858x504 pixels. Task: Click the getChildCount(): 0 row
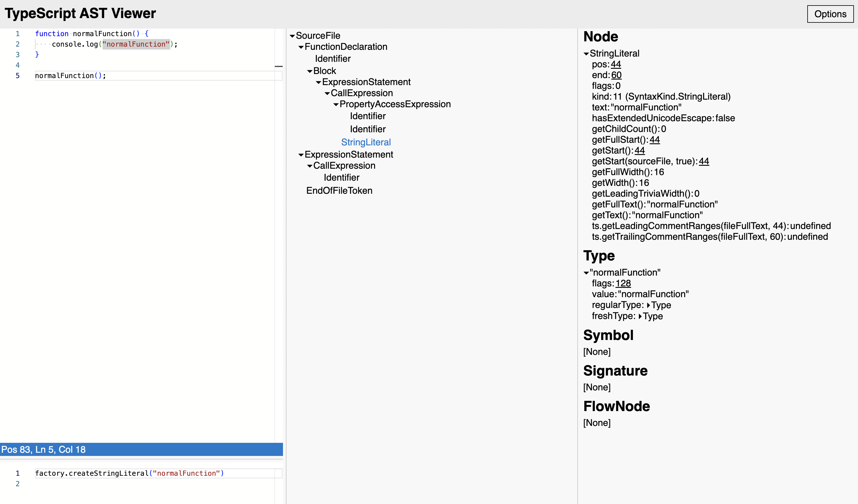(629, 129)
